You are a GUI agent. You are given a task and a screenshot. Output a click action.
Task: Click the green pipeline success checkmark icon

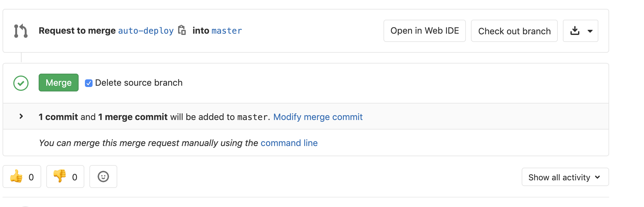tap(21, 83)
